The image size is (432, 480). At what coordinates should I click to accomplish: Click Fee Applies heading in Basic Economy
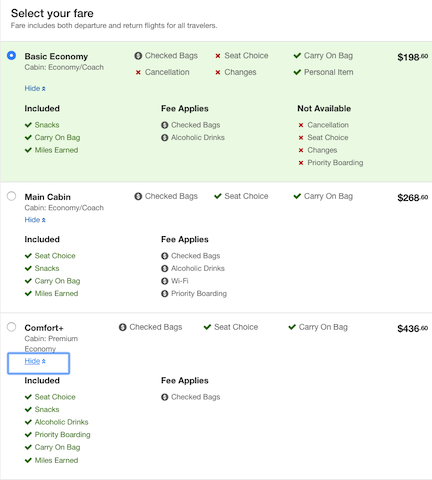pos(185,109)
